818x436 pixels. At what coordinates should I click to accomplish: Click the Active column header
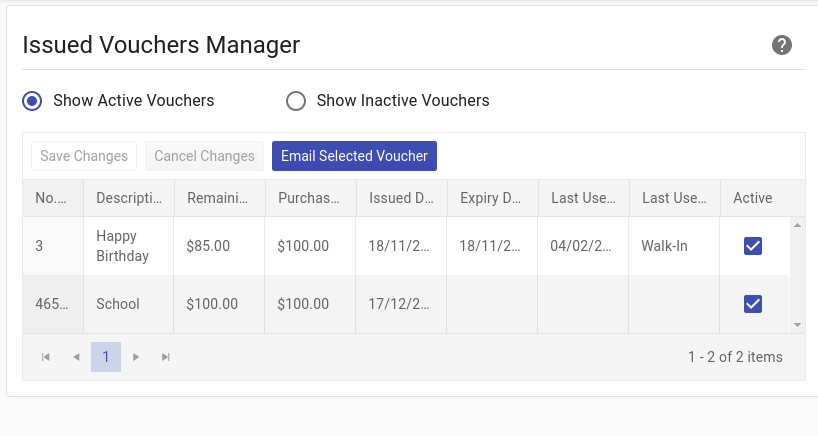click(x=753, y=198)
